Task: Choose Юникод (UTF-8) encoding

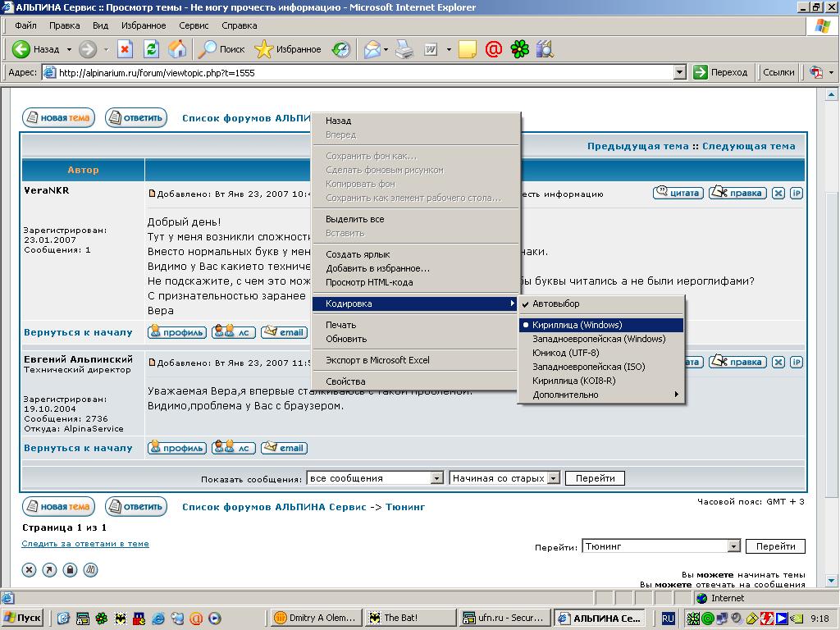Action: pos(565,353)
